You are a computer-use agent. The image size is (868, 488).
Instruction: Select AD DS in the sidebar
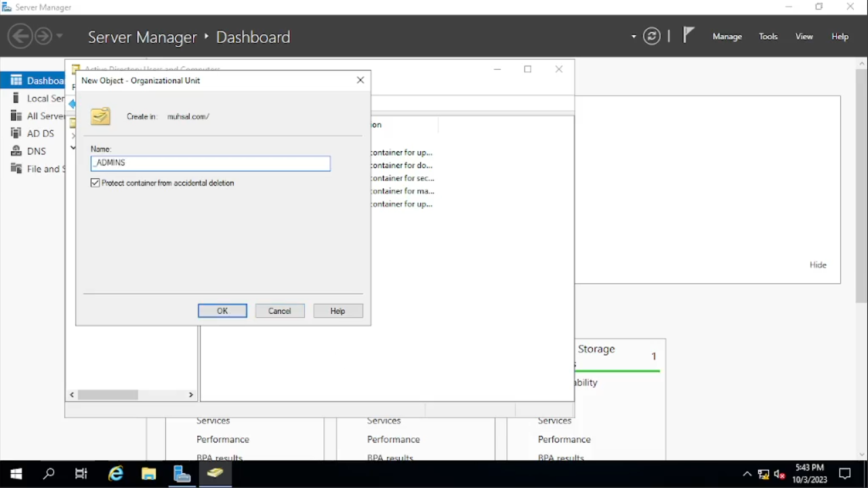(x=40, y=134)
